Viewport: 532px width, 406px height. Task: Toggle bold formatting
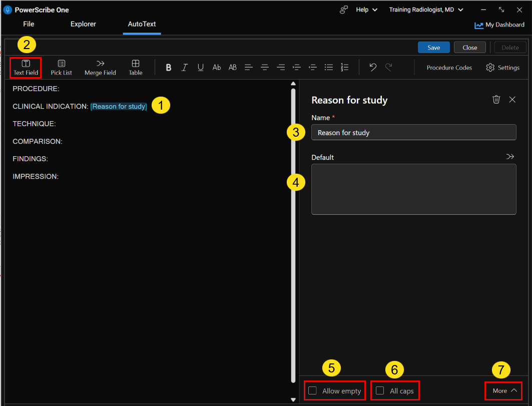(x=168, y=68)
